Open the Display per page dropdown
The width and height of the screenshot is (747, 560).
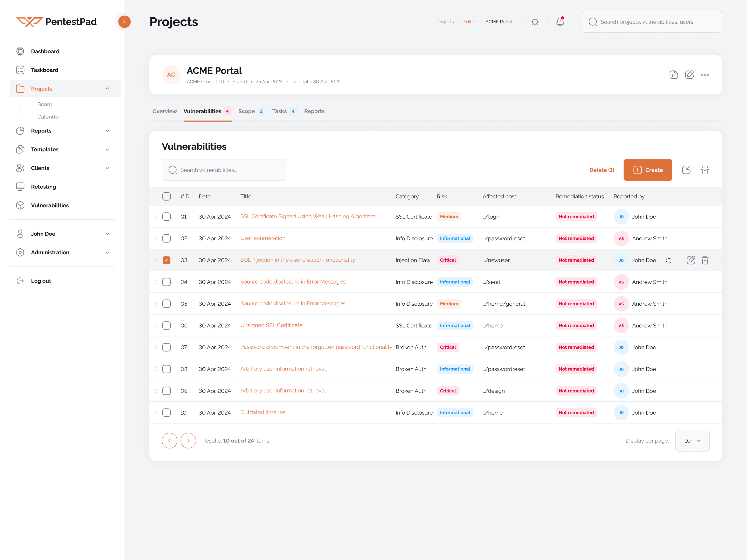click(692, 440)
